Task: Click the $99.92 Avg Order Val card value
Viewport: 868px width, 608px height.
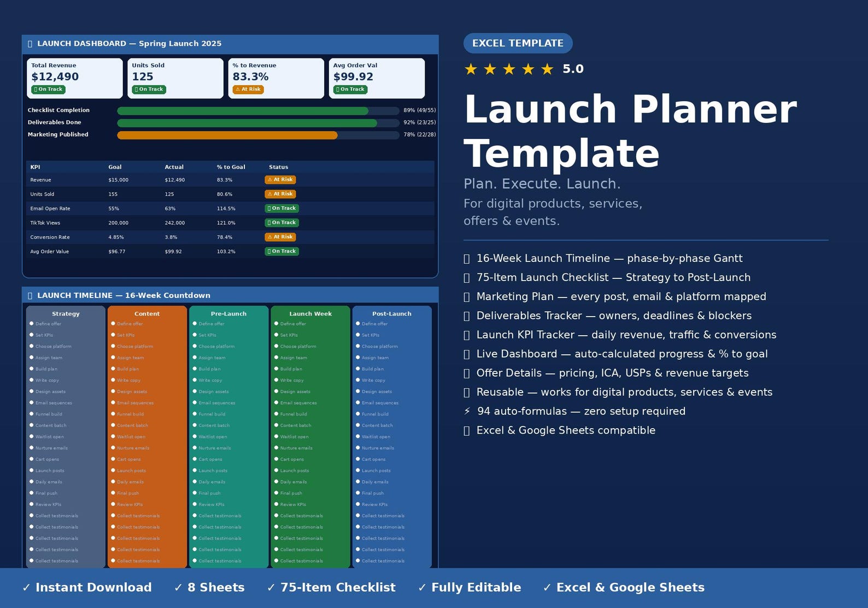Action: click(353, 77)
